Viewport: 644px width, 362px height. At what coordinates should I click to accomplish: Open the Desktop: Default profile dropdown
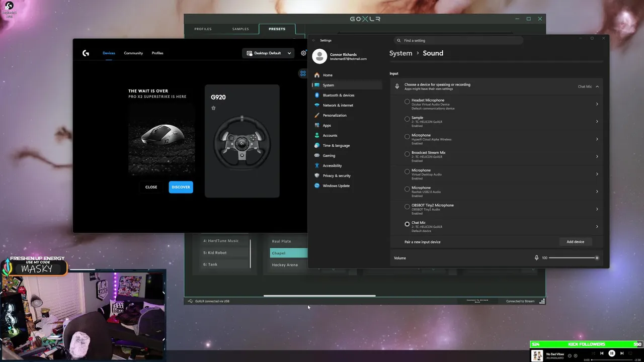coord(269,53)
